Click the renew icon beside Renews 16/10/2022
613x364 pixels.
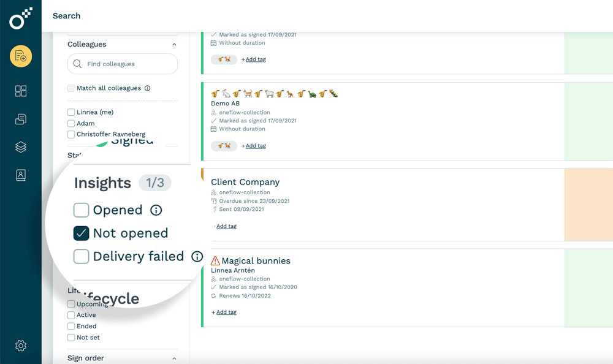coord(213,296)
